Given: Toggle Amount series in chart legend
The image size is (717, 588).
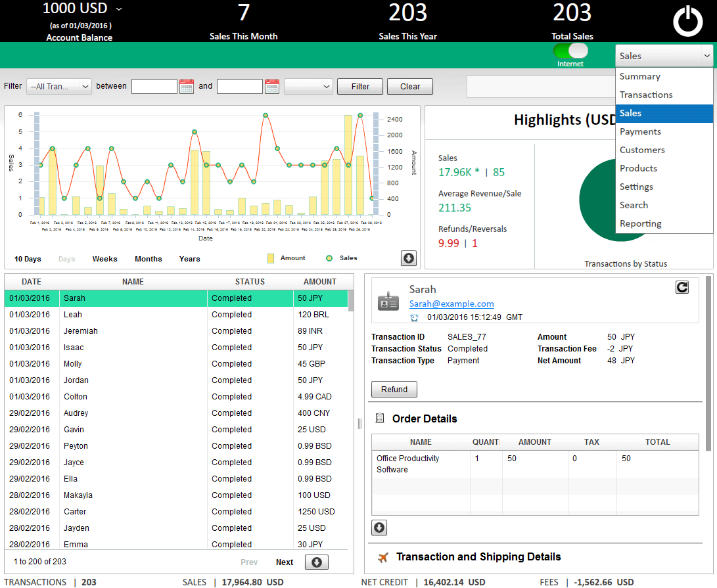Looking at the screenshot, I should click(x=287, y=258).
